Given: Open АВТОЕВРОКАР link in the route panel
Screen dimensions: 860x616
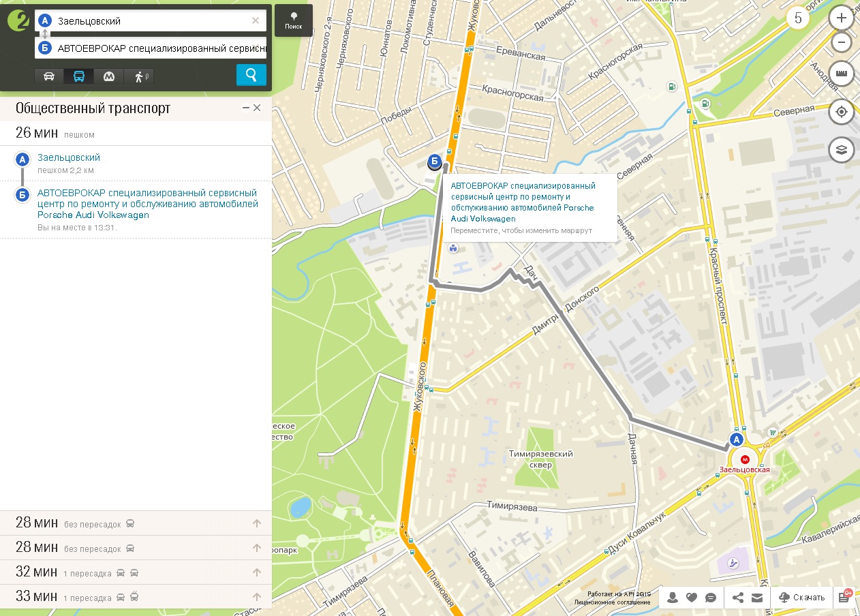Looking at the screenshot, I should point(148,204).
